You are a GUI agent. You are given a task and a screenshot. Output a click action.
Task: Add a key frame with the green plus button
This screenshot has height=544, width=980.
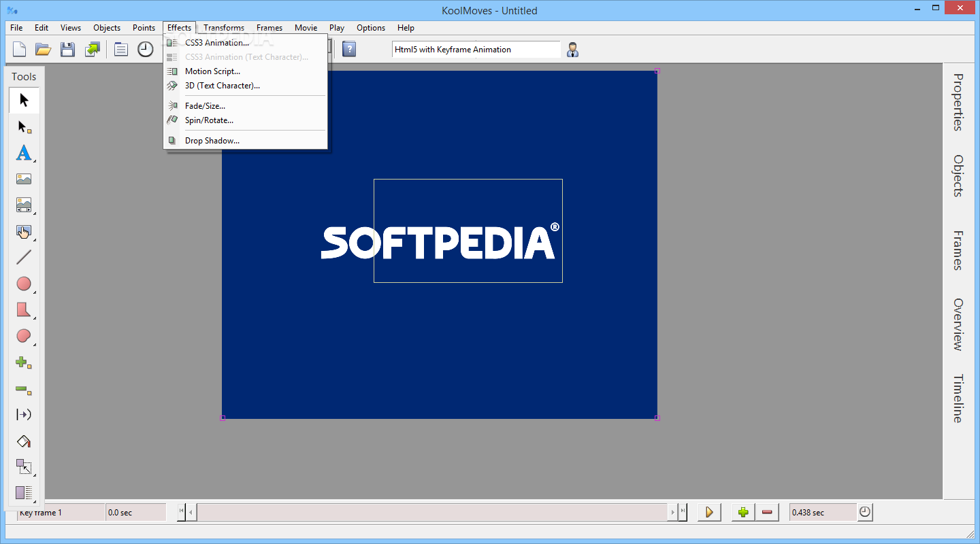coord(743,512)
